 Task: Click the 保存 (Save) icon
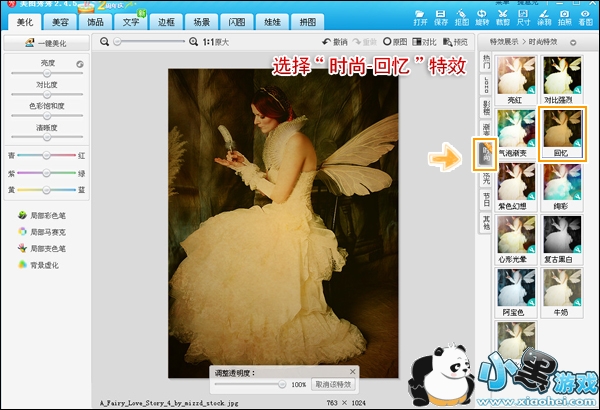click(x=440, y=16)
